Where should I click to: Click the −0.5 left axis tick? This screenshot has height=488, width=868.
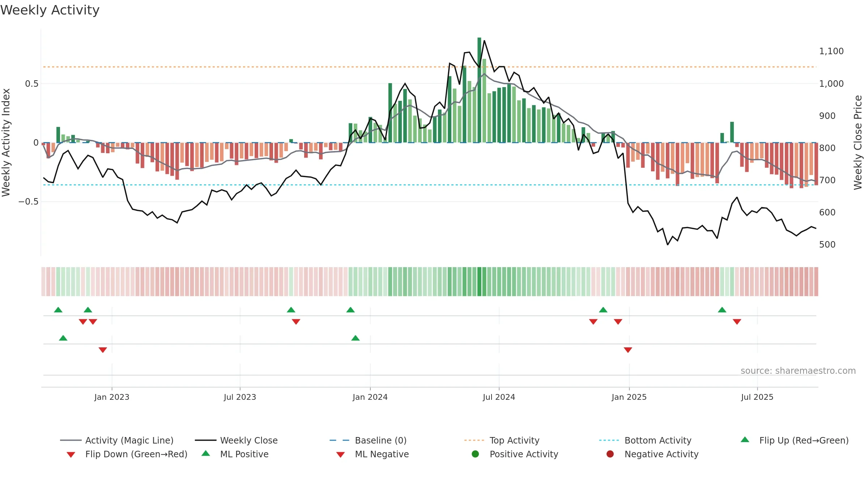(29, 202)
